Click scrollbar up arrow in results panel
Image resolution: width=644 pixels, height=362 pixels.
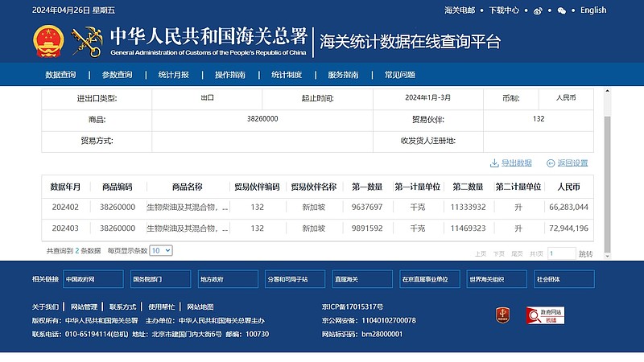[607, 91]
